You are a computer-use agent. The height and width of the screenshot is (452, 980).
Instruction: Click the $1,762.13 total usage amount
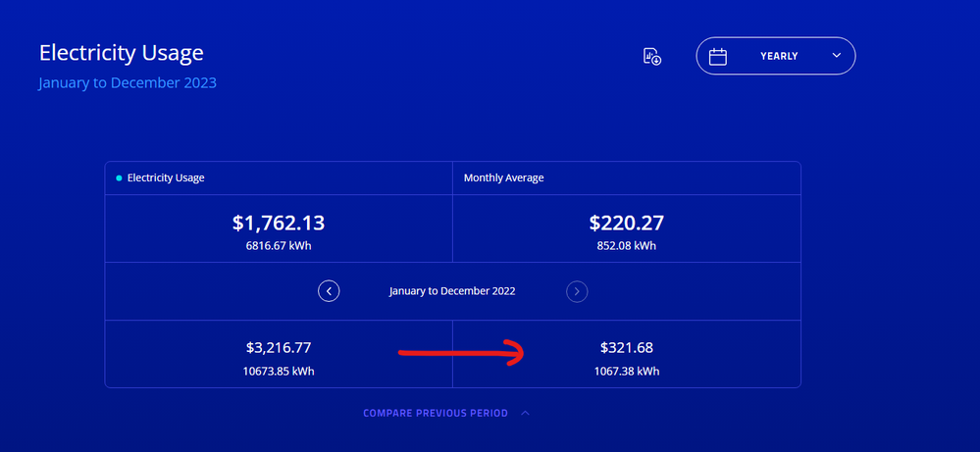pyautogui.click(x=279, y=224)
